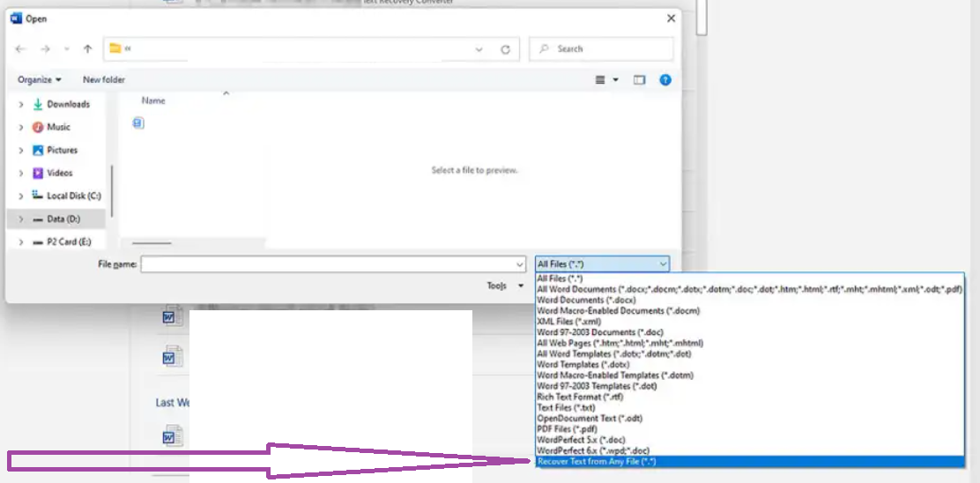This screenshot has width=980, height=483.
Task: Create a New folder
Action: point(104,79)
